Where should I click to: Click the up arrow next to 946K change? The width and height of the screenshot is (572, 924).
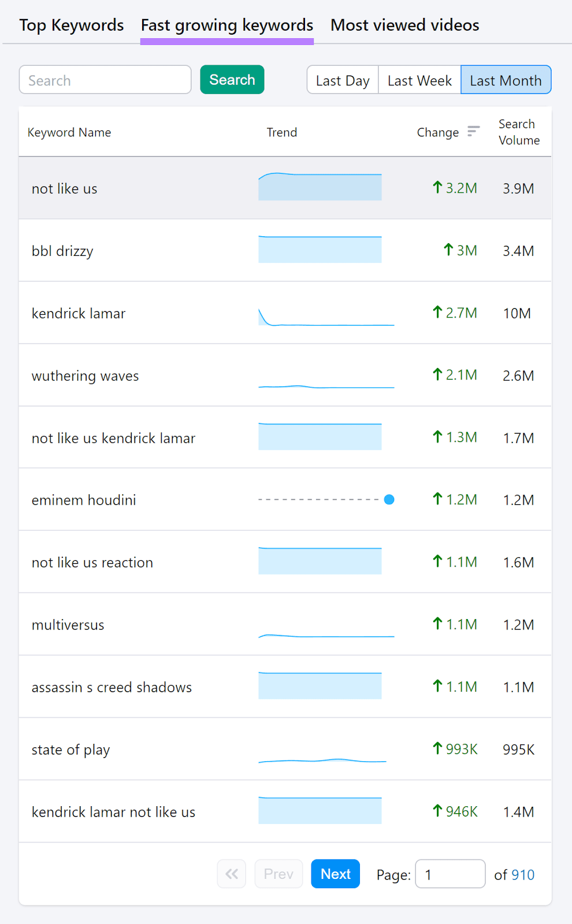[437, 811]
